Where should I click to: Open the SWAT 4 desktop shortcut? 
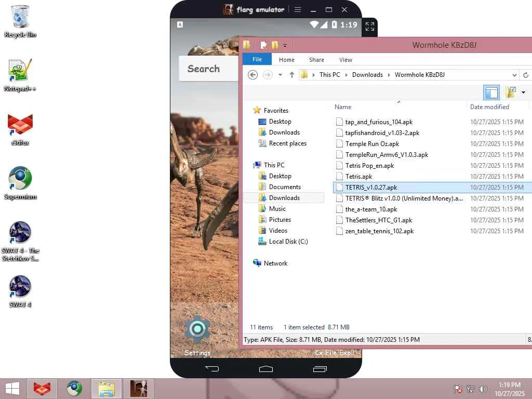point(20,291)
